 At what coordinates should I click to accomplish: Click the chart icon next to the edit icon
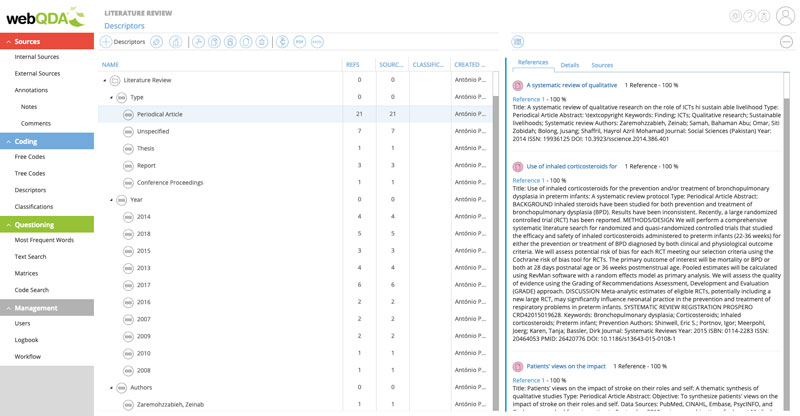click(x=176, y=42)
